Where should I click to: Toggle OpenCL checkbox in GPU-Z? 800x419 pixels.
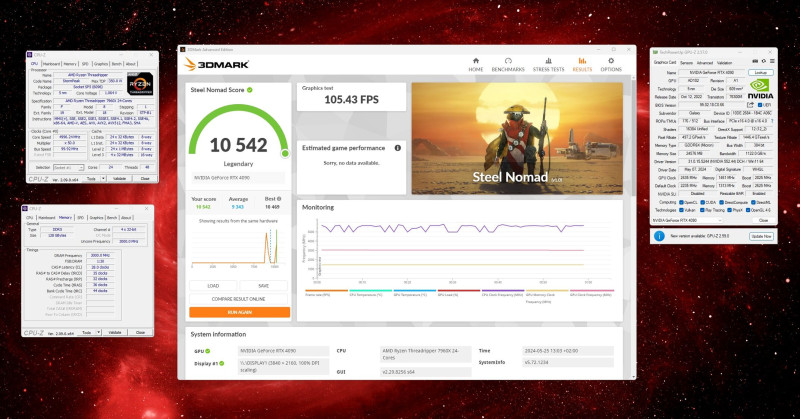pyautogui.click(x=681, y=203)
